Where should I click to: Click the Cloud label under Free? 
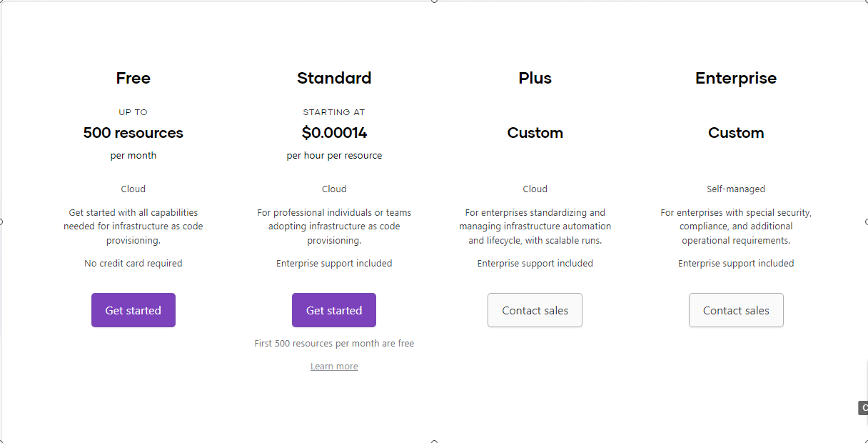(x=133, y=189)
